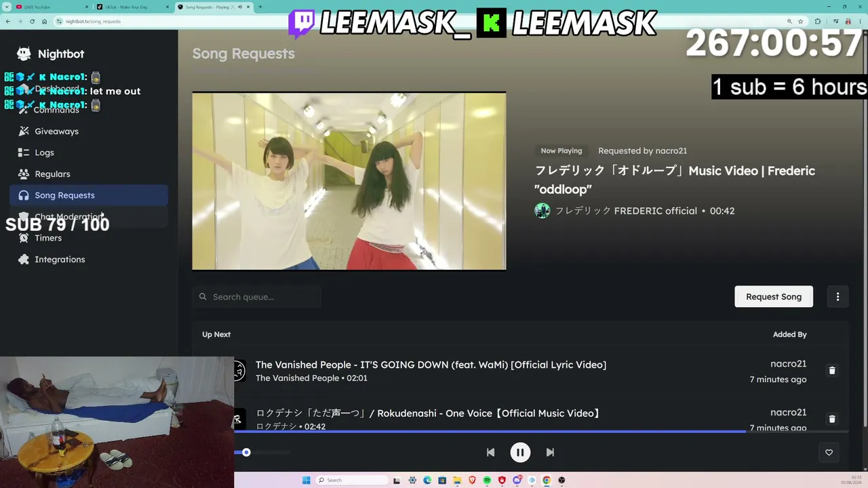868x488 pixels.
Task: Delete IT'S GOING DOWN from queue
Action: coord(832,370)
